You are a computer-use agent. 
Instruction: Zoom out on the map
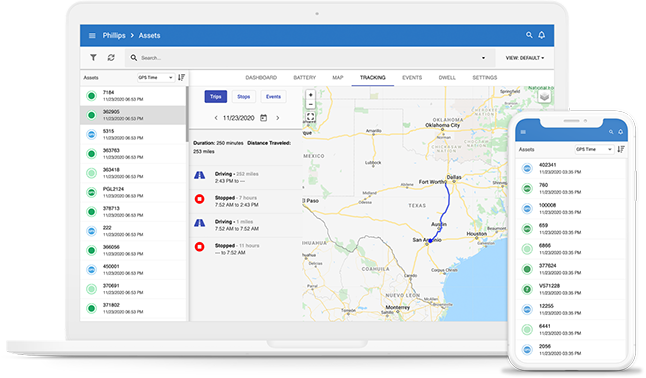tap(311, 104)
